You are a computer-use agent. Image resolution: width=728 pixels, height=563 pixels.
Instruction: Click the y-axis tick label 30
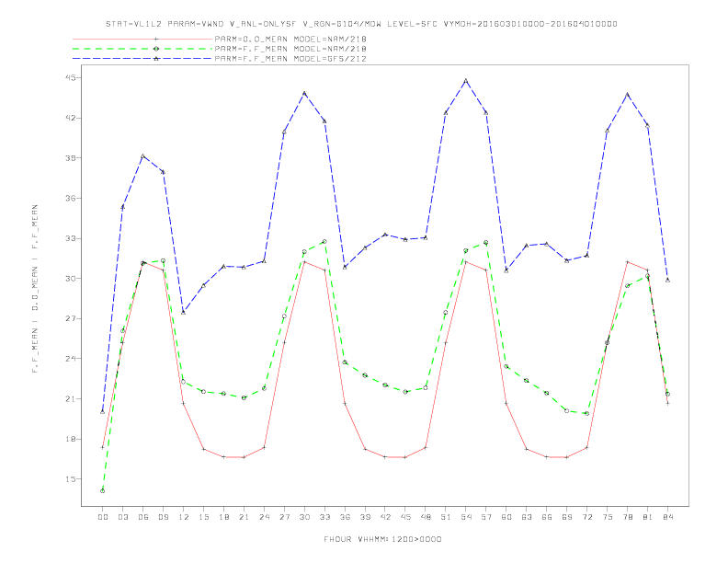(69, 278)
